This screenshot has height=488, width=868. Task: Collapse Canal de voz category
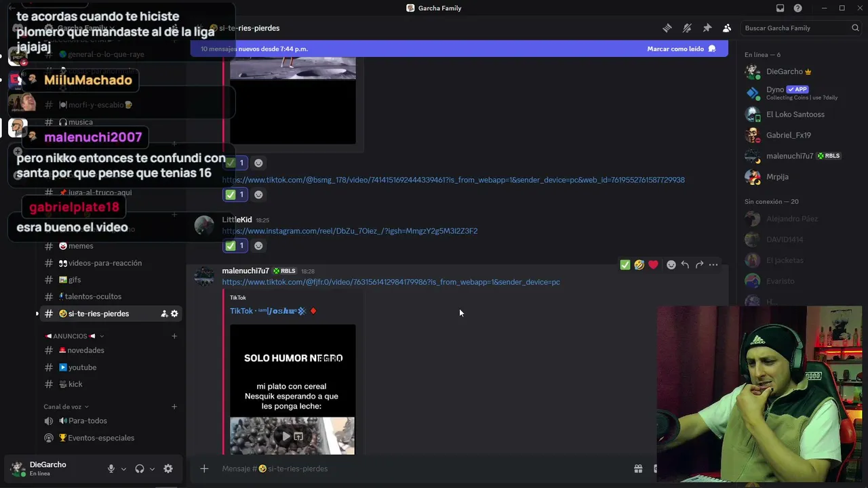click(x=66, y=407)
